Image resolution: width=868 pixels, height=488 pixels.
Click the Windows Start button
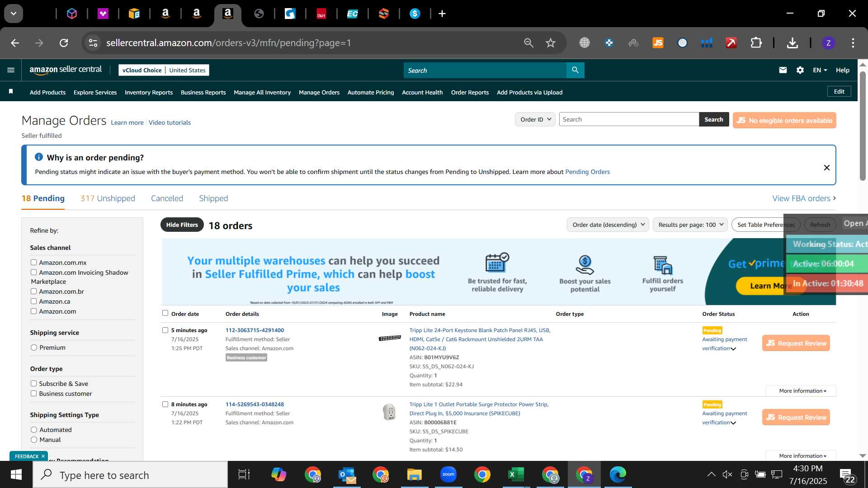tap(16, 474)
